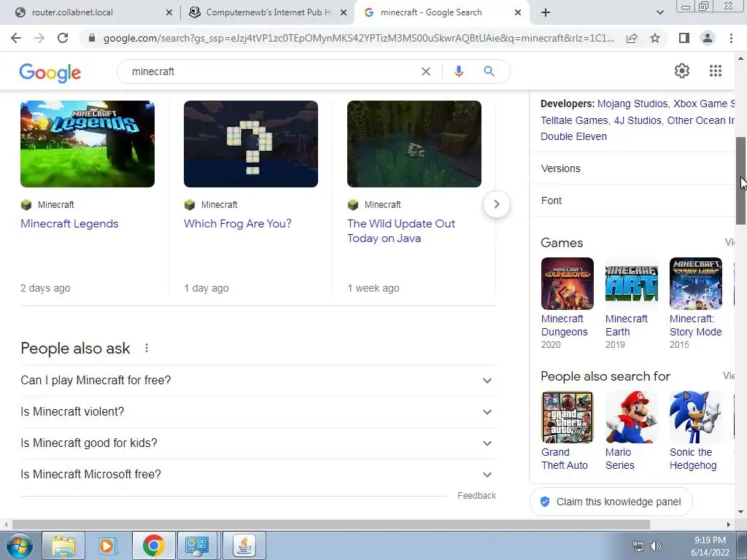Open network status tray icon

point(638,546)
